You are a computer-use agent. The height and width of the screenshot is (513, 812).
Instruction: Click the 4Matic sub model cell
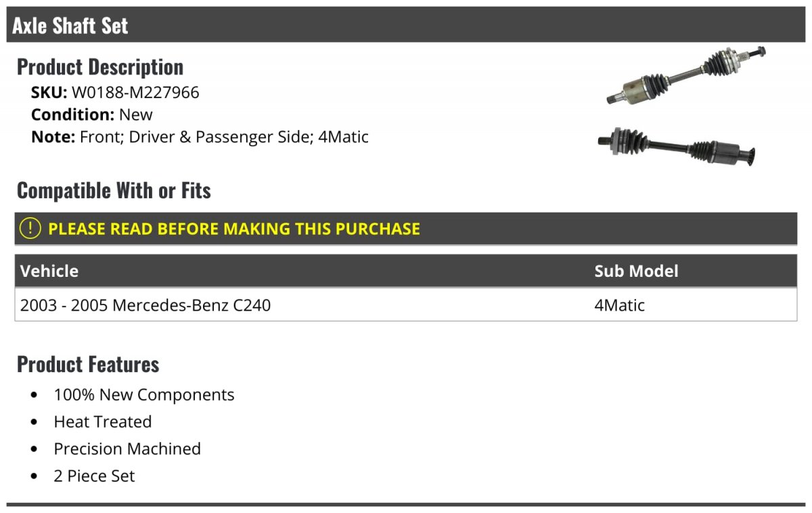619,305
